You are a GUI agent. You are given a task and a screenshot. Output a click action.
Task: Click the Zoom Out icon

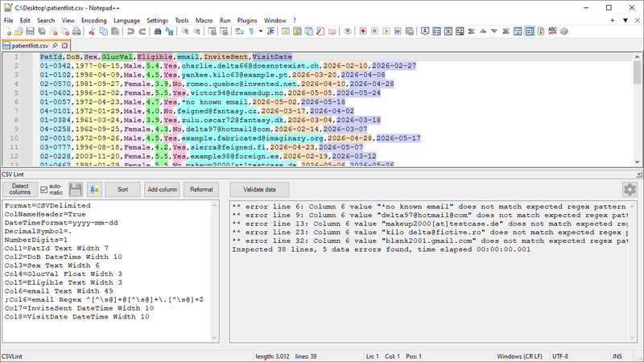coord(196,31)
